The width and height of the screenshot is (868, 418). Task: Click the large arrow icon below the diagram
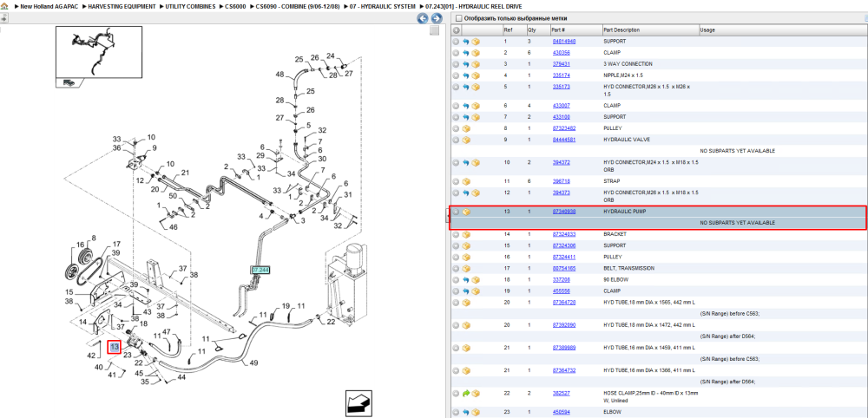click(x=358, y=403)
